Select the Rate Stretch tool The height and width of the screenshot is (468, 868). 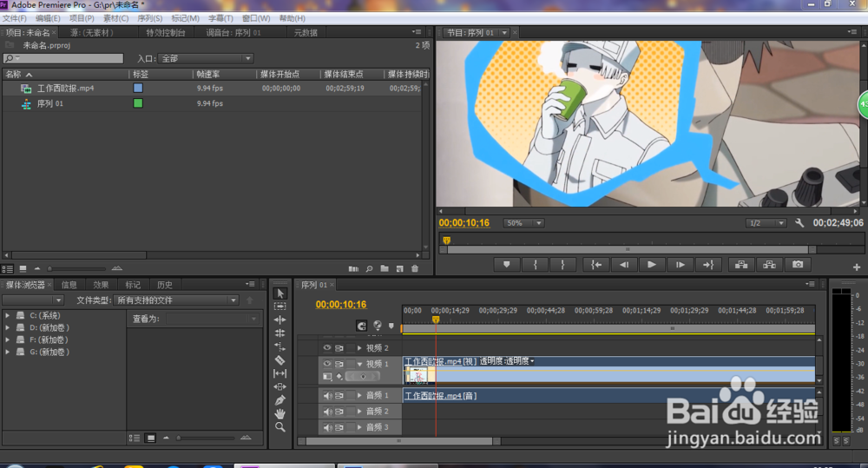pyautogui.click(x=280, y=346)
